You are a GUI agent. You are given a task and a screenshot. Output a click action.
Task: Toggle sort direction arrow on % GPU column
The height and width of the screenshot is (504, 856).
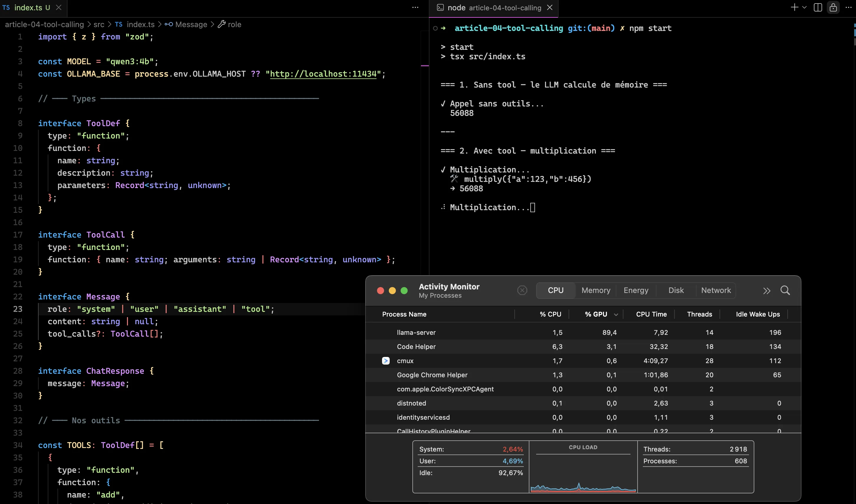(x=616, y=315)
